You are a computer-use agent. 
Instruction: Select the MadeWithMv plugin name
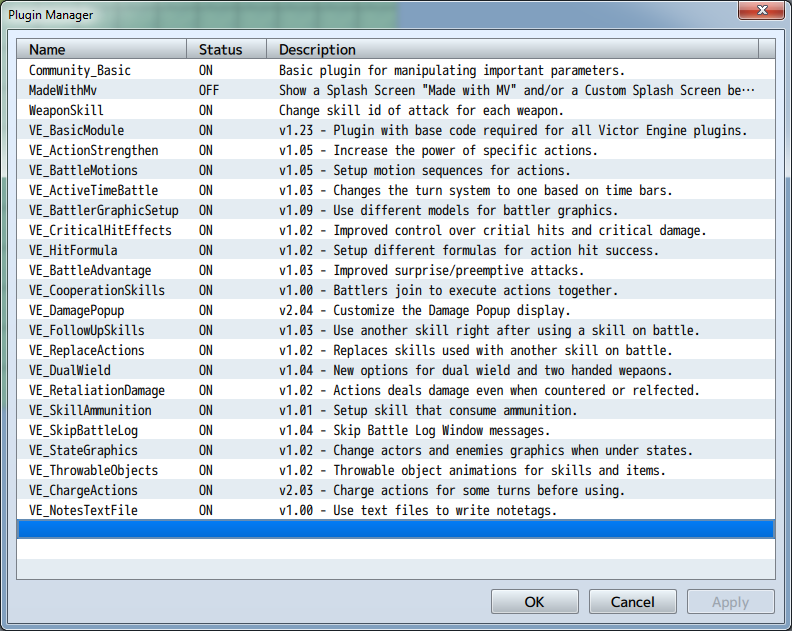[63, 90]
